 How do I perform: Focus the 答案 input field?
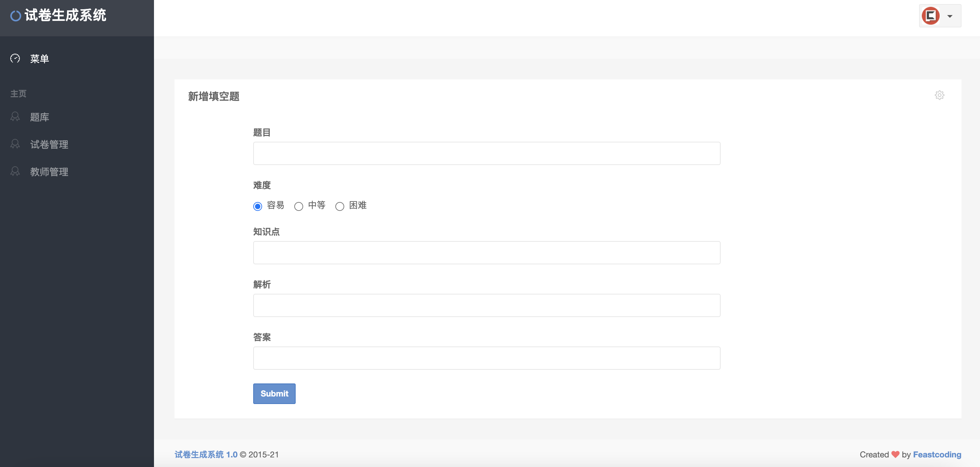[x=487, y=358]
